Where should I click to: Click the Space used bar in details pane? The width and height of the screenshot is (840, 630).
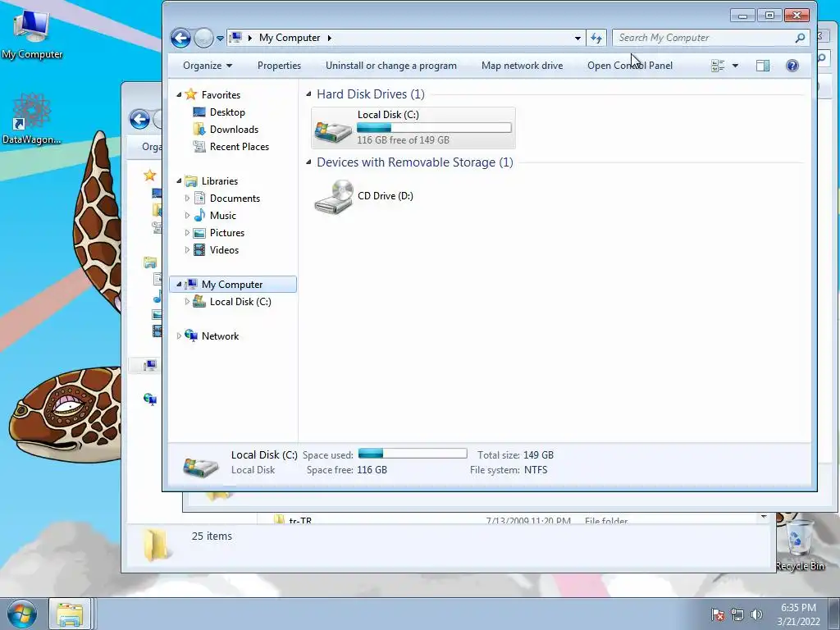413,454
